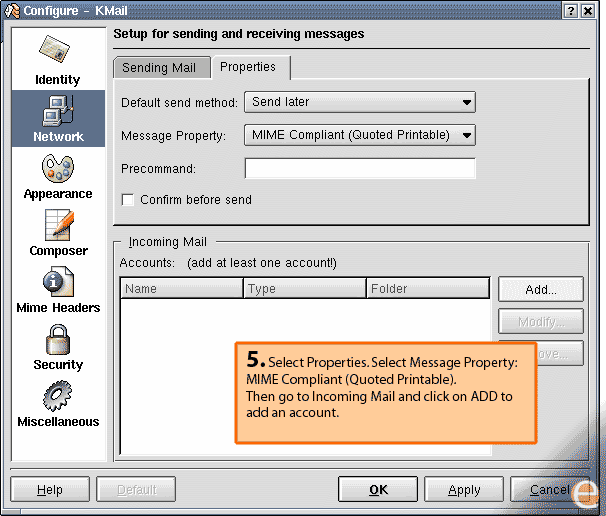Image resolution: width=606 pixels, height=516 pixels.
Task: Enable Confirm before send checkbox
Action: 128,200
